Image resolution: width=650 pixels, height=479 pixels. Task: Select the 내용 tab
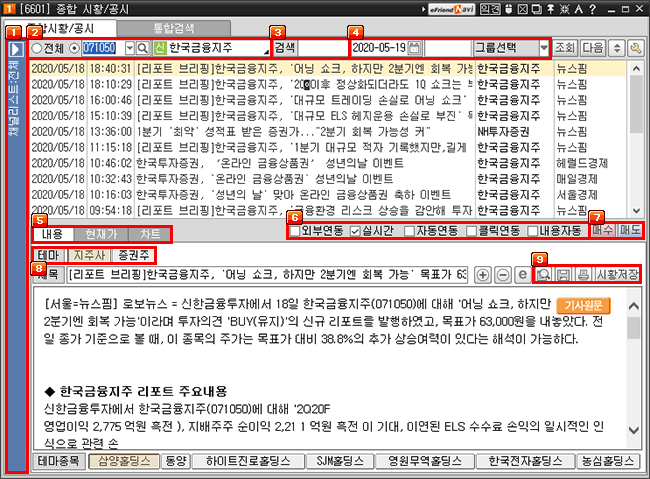pyautogui.click(x=53, y=234)
